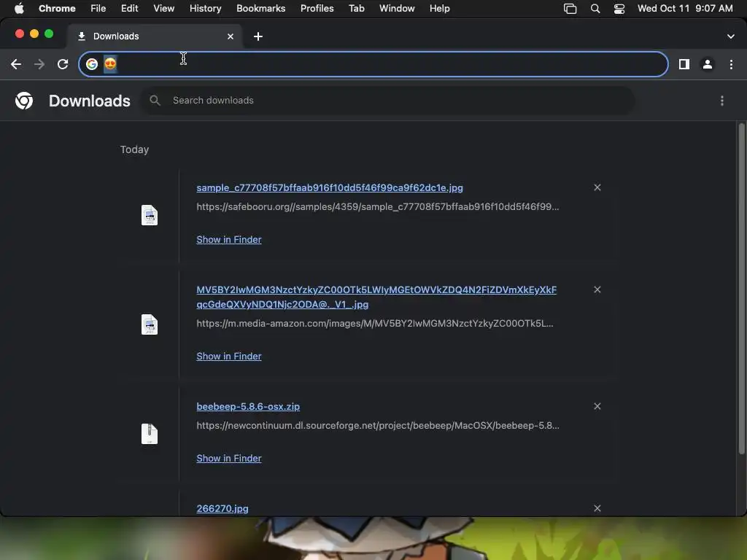Click the safebooru.org source URL text
747x560 pixels.
[x=378, y=206]
